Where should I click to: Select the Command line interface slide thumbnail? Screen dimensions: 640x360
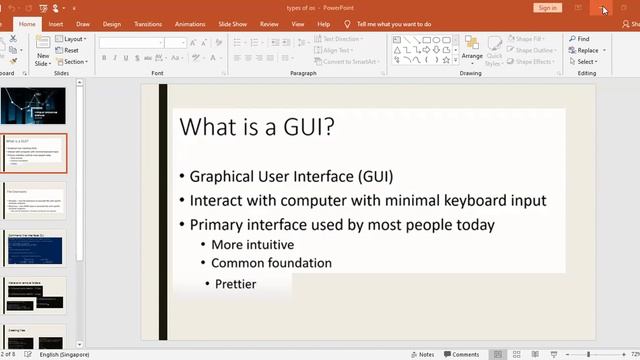coord(35,248)
